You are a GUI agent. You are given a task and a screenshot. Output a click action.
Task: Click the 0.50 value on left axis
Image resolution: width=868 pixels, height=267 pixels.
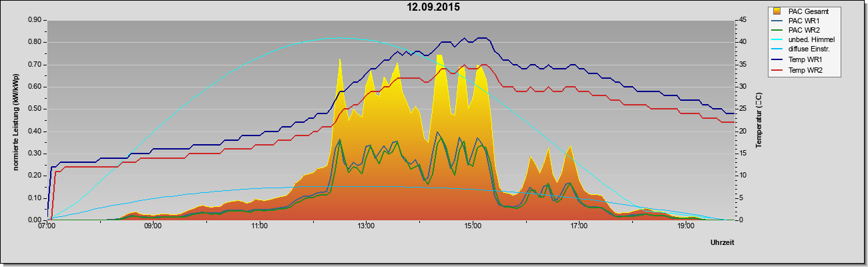35,109
